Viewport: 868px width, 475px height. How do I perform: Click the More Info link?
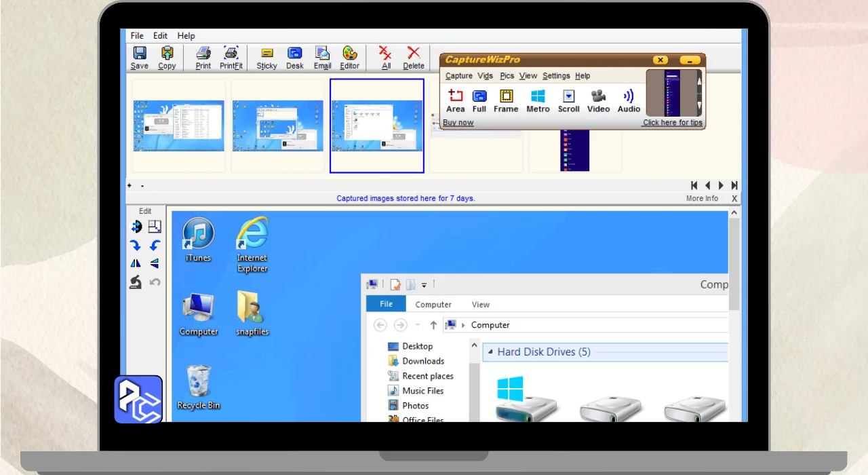[702, 199]
